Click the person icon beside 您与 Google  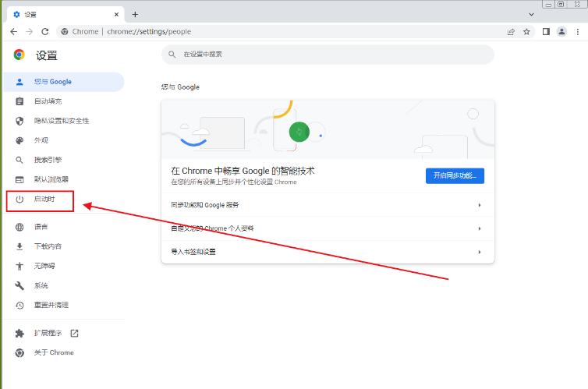tap(19, 82)
